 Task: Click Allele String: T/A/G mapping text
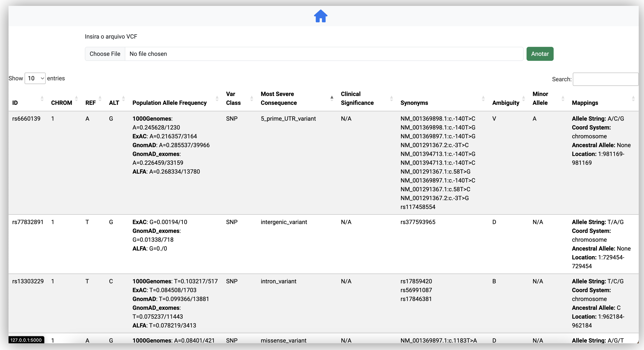597,222
